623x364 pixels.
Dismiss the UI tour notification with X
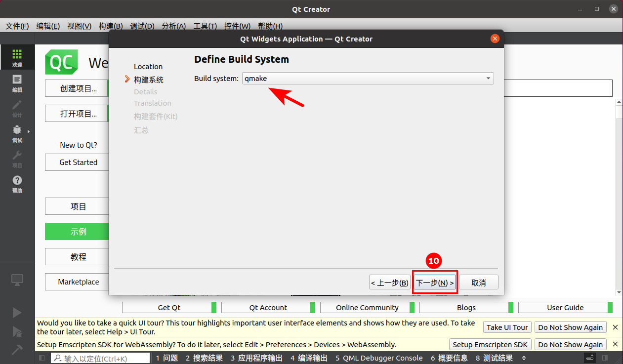[x=615, y=327]
